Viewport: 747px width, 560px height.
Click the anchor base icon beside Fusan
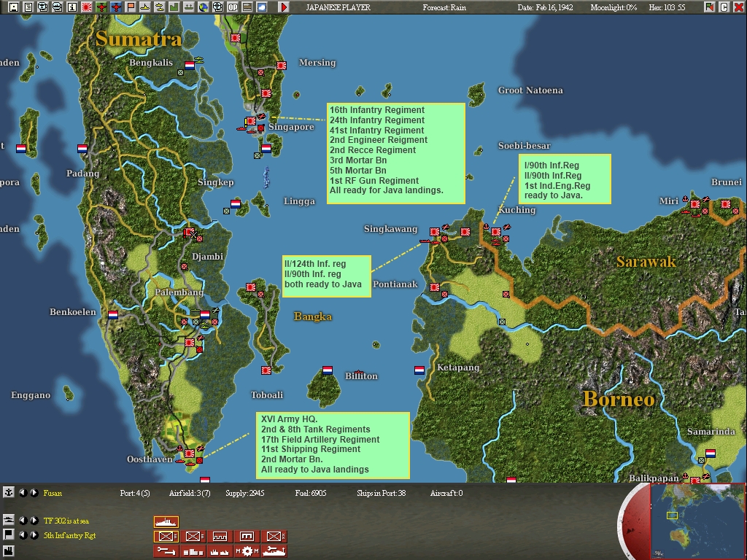tap(9, 492)
